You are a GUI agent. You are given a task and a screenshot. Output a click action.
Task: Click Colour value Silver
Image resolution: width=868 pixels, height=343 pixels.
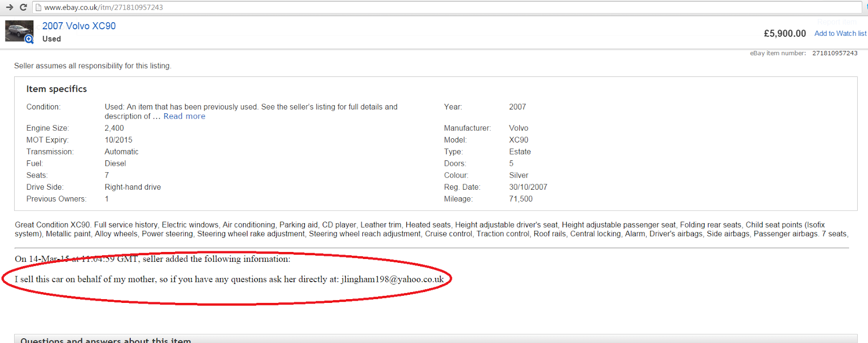(x=519, y=176)
